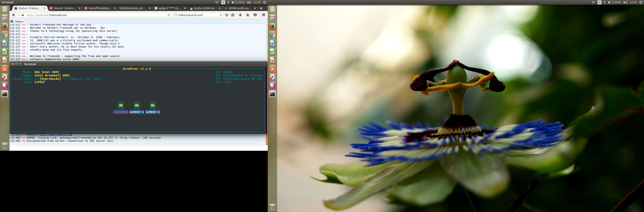This screenshot has height=212, width=644.
Task: Click the green padlock in the address bar
Action: click(x=23, y=15)
